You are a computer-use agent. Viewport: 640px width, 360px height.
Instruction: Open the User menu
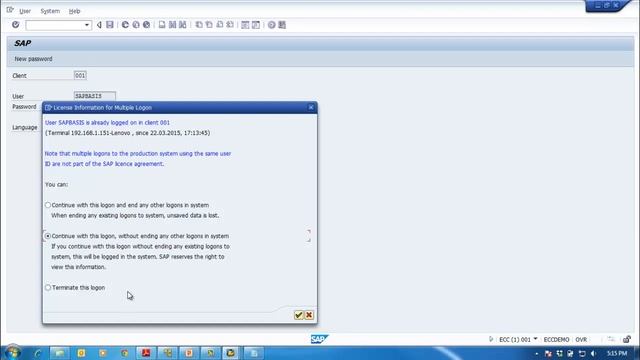tap(25, 11)
